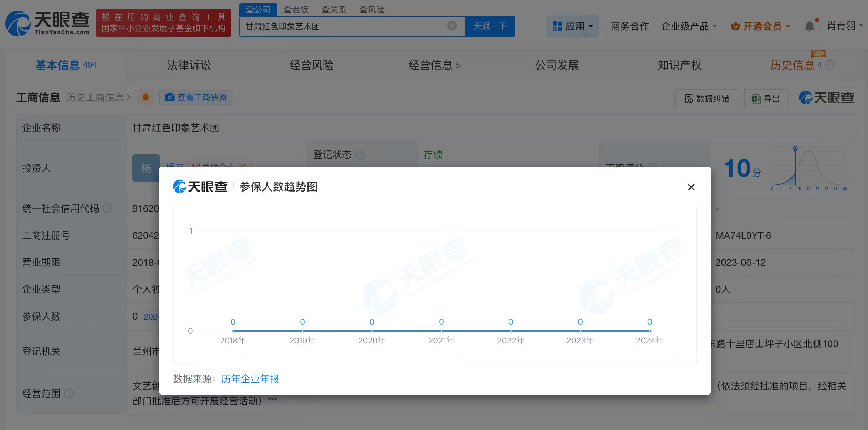Open the 法律诉讼 tab
The height and width of the screenshot is (430, 868).
[189, 65]
